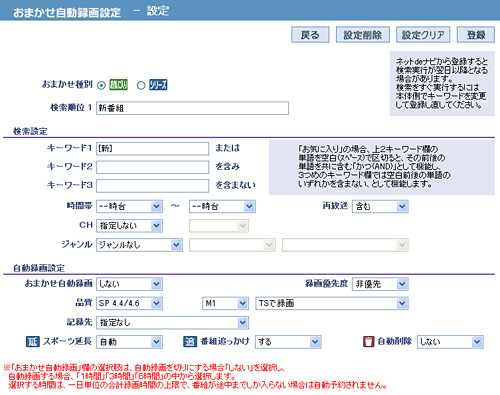Image resolution: width=500 pixels, height=395 pixels.
Task: Open the 録画優先度 dropdown showing 非優先
Action: coord(380,284)
